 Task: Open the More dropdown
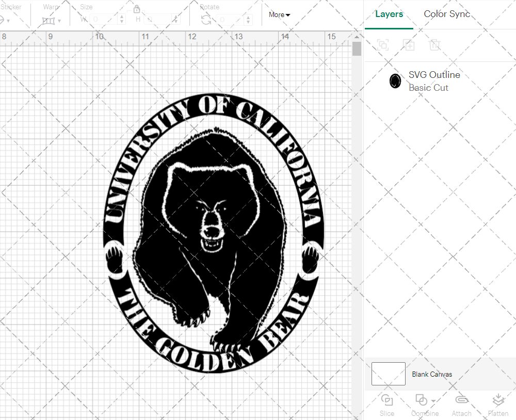pos(279,15)
